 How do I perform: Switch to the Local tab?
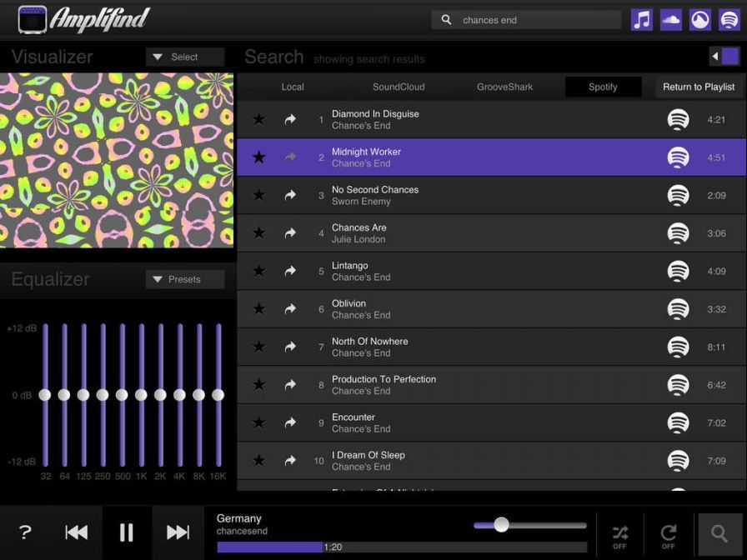coord(293,87)
